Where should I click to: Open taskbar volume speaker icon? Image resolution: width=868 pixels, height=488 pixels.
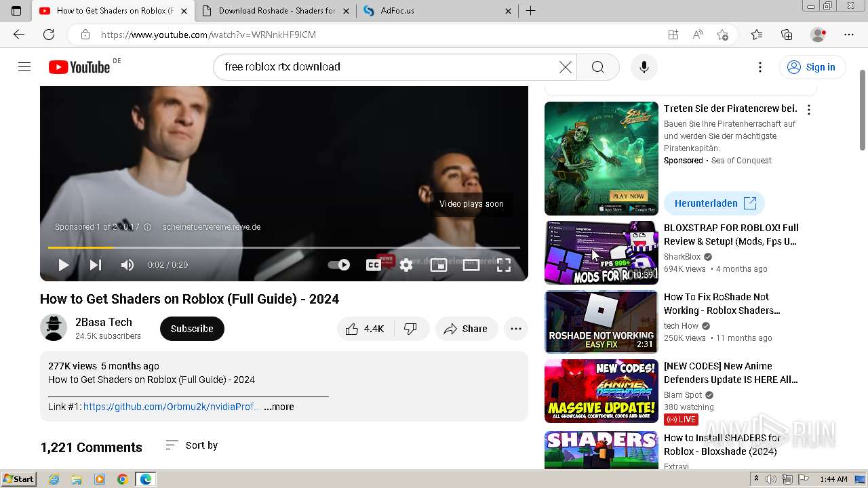(771, 479)
